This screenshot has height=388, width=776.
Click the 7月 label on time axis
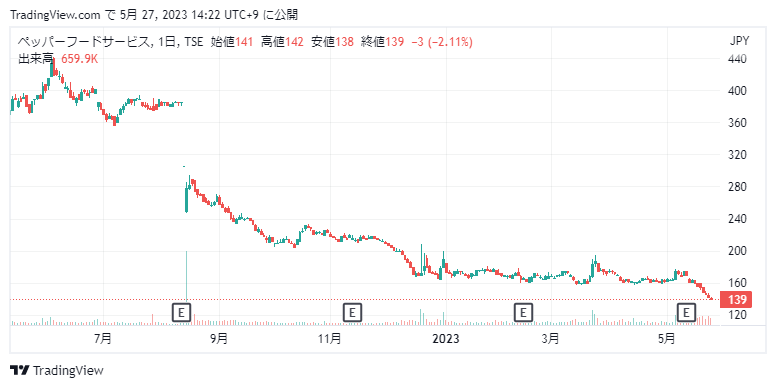(103, 339)
